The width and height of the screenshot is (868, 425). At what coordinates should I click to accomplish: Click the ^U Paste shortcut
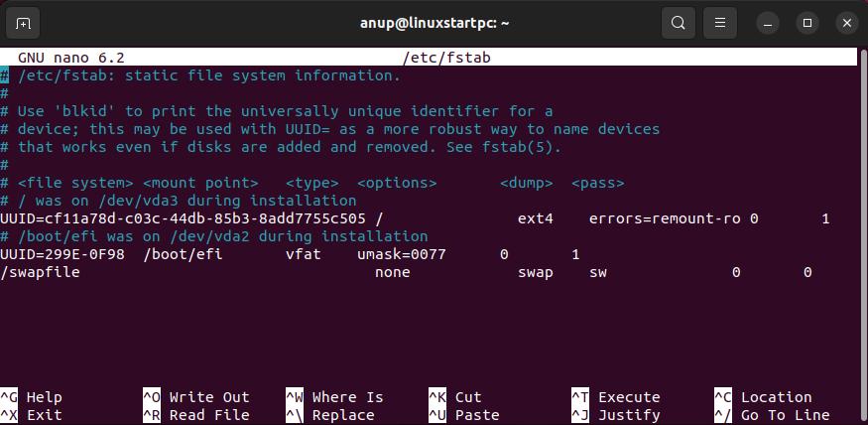click(x=464, y=415)
